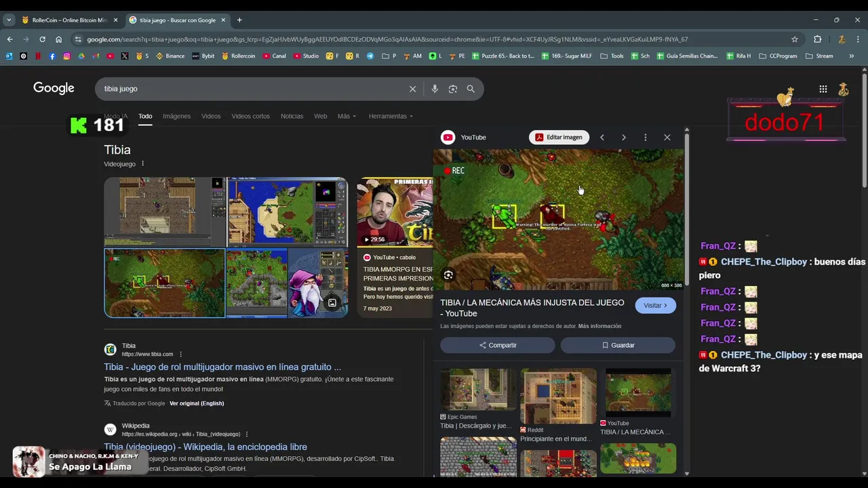This screenshot has height=488, width=868.
Task: Switch to the Imágenes tab
Action: pyautogui.click(x=176, y=117)
